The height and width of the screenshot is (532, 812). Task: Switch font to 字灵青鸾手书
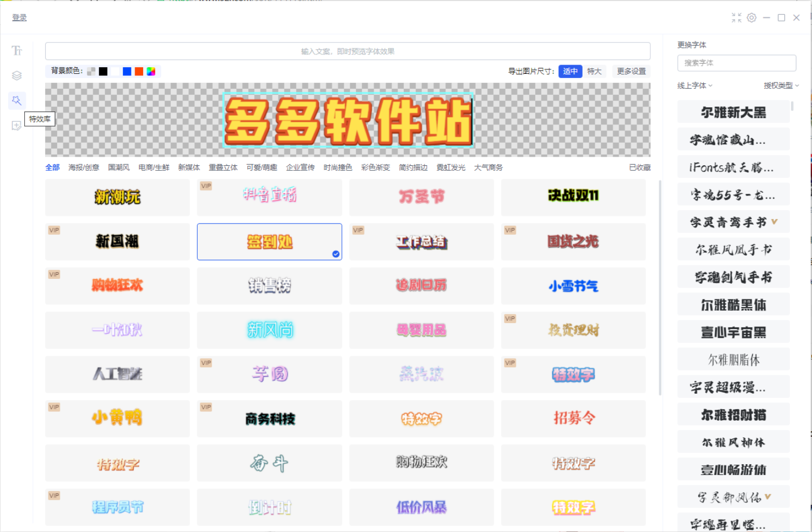point(733,222)
